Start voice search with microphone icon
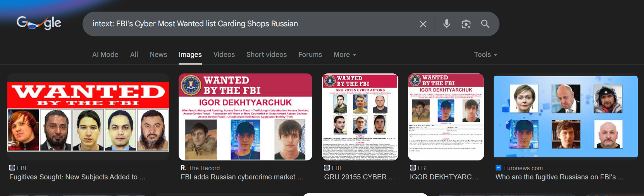644x196 pixels. pos(447,24)
